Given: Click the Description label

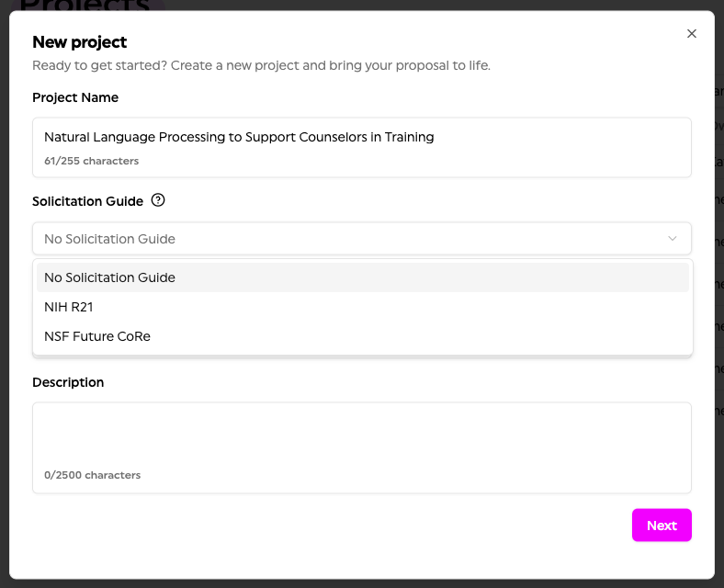Looking at the screenshot, I should coord(68,382).
